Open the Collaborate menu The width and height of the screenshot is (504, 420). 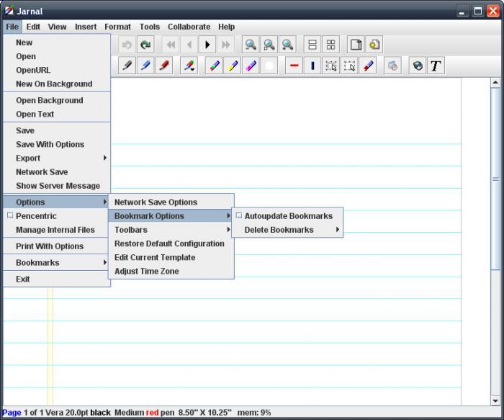click(189, 27)
